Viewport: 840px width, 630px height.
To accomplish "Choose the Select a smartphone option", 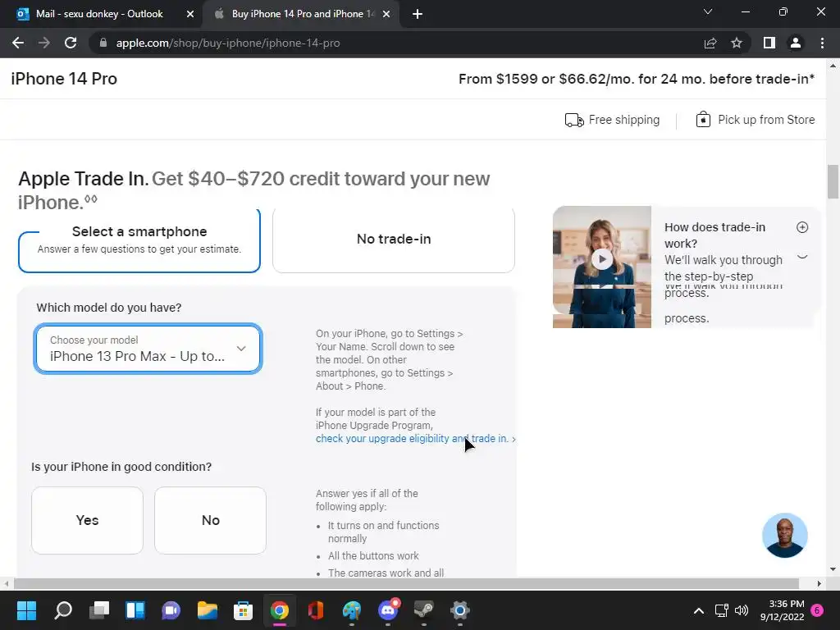I will (139, 241).
